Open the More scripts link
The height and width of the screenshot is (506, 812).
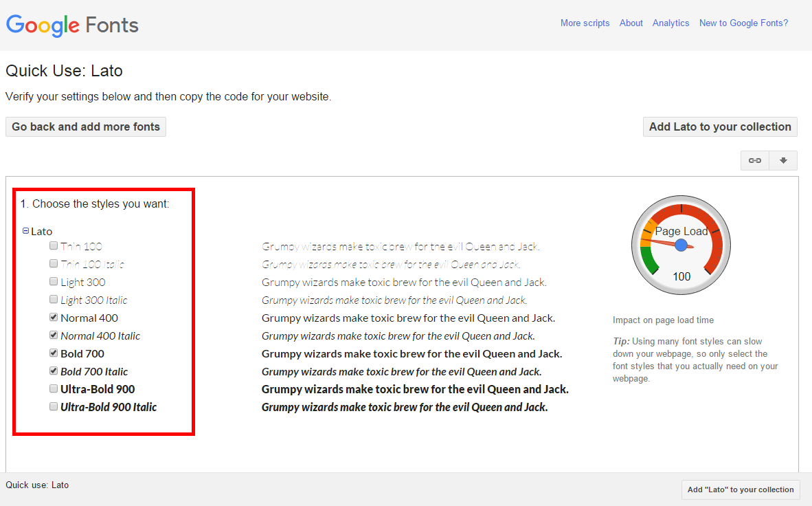[585, 23]
